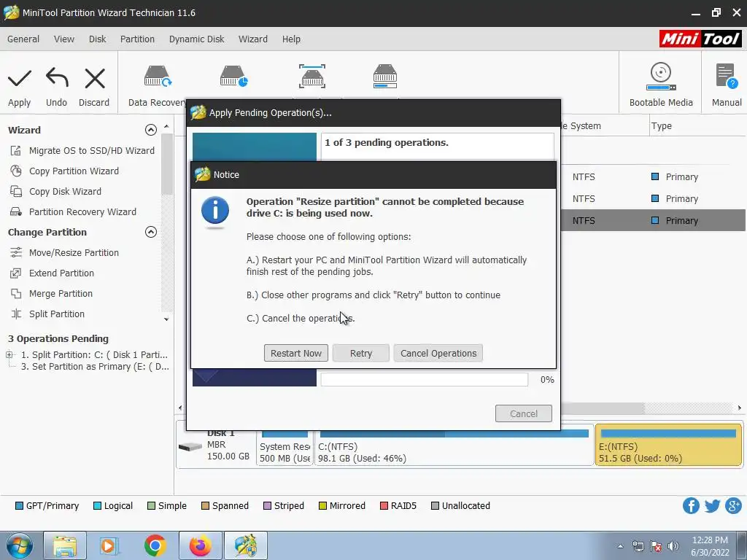Open the Manual help icon
Screen dimensions: 747x560
click(727, 76)
